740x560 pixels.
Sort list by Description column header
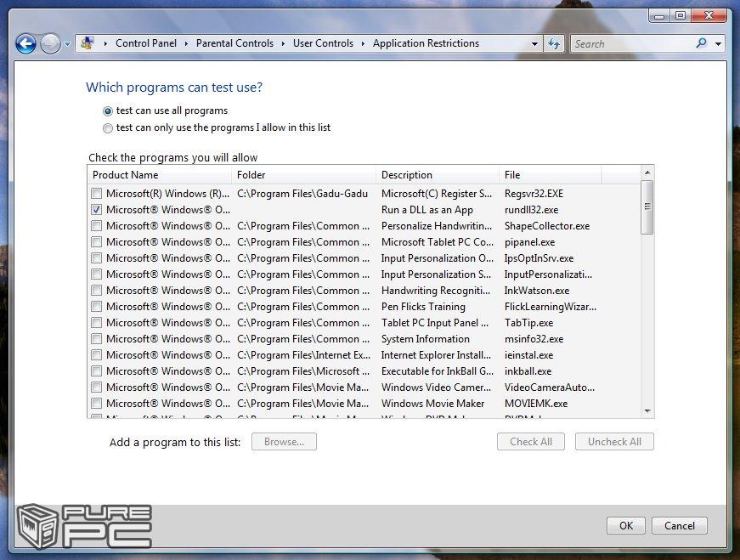pos(437,175)
